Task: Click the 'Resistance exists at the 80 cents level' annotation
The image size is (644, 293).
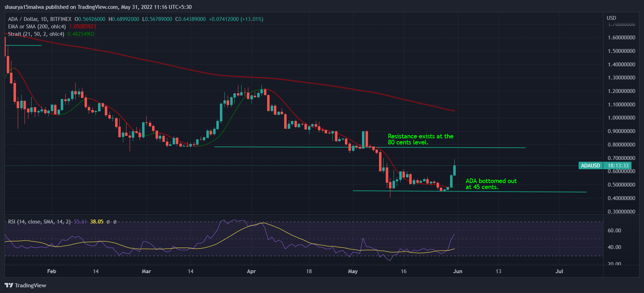Action: click(x=421, y=139)
